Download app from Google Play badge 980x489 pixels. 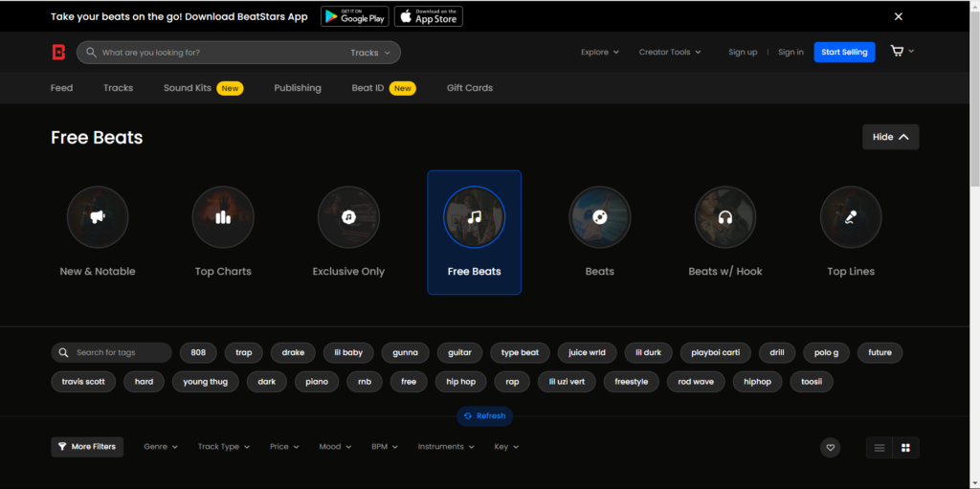[354, 16]
